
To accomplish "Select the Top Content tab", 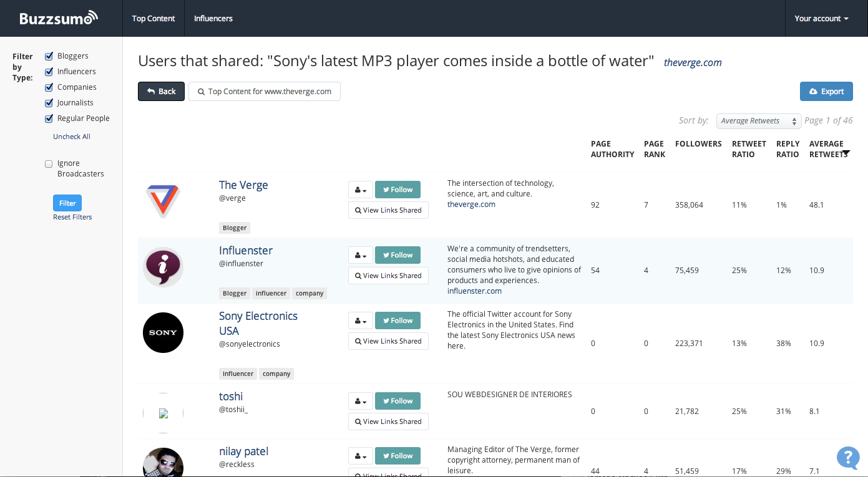I will (154, 18).
